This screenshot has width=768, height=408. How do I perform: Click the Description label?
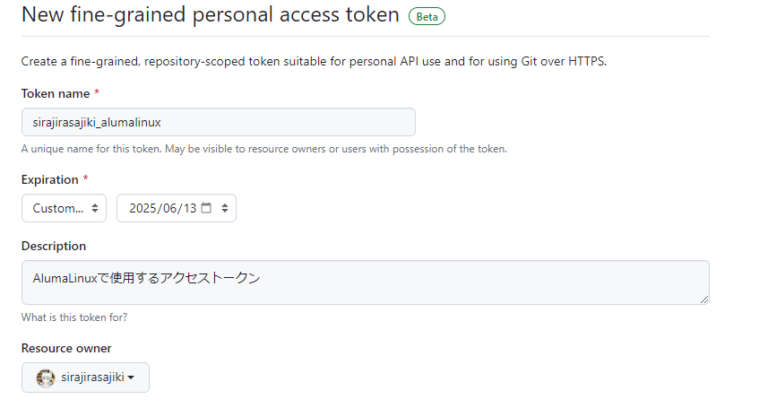pos(54,246)
